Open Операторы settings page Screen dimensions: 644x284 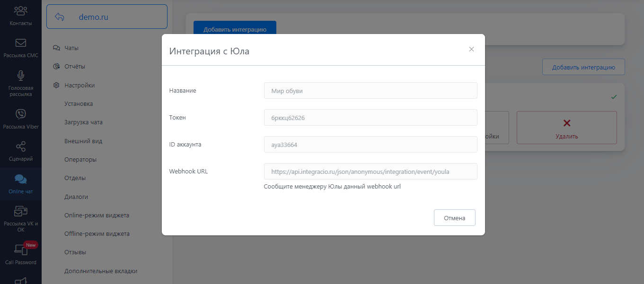pos(80,160)
